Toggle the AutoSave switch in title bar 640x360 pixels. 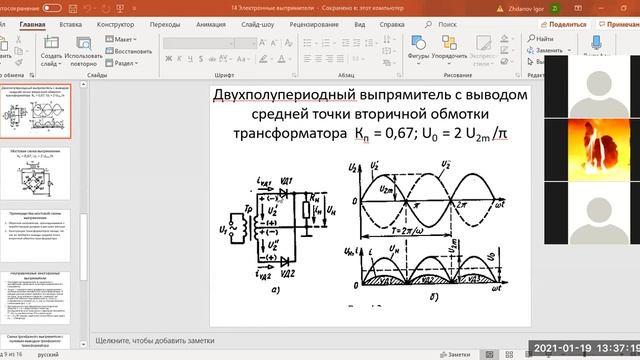coord(52,8)
